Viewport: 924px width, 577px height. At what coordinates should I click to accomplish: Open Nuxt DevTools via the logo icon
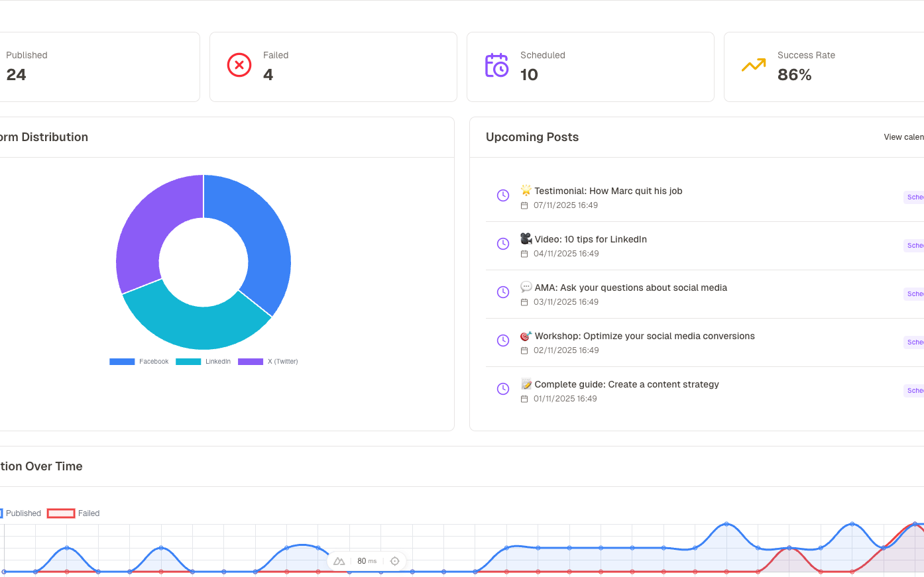339,561
